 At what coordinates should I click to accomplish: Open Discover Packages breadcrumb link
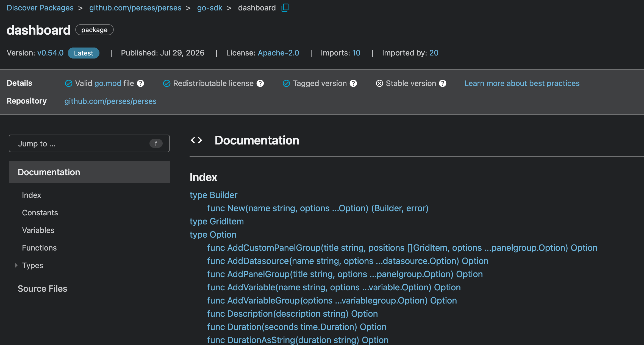click(40, 8)
